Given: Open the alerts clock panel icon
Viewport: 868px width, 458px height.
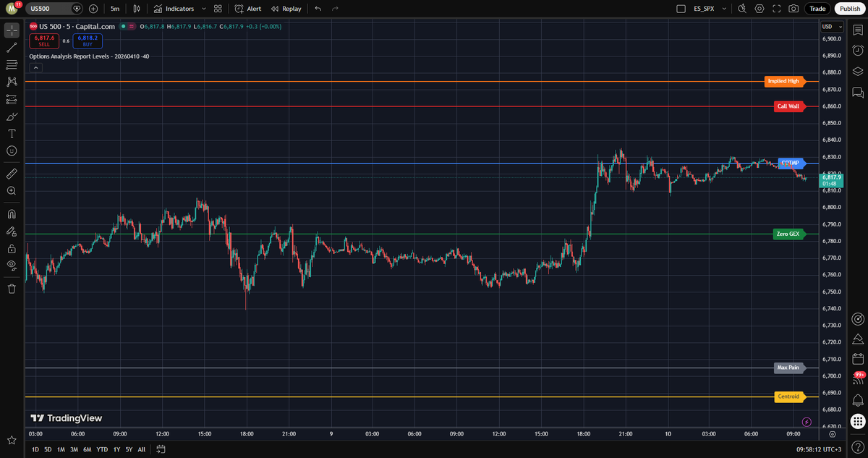Looking at the screenshot, I should pos(858,51).
